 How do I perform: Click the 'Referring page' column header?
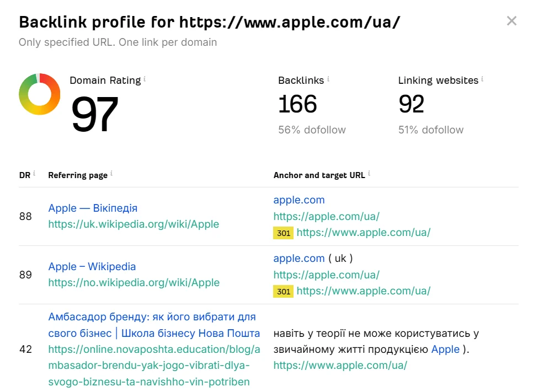[x=78, y=175]
